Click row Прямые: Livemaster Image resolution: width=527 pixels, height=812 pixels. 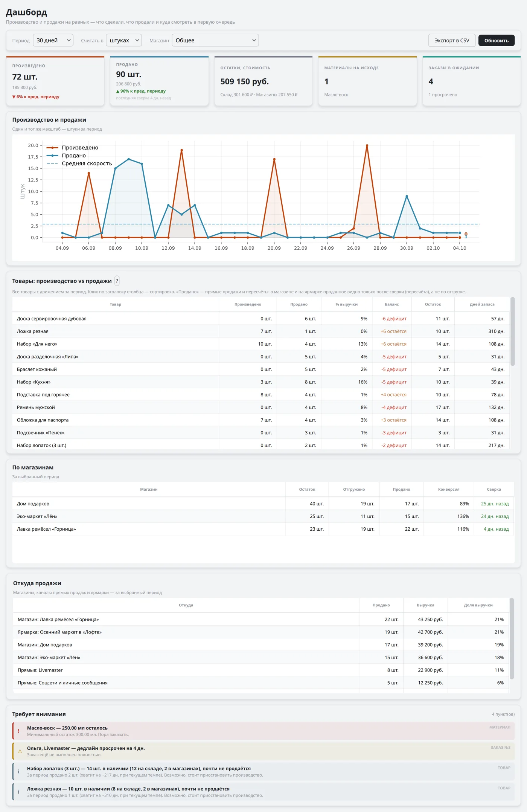(x=261, y=670)
